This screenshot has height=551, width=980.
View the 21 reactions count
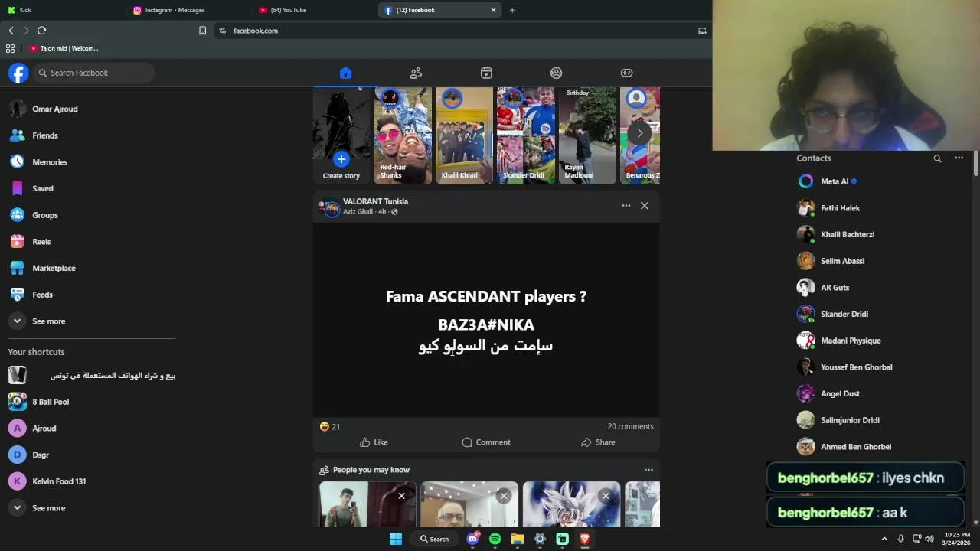point(330,426)
